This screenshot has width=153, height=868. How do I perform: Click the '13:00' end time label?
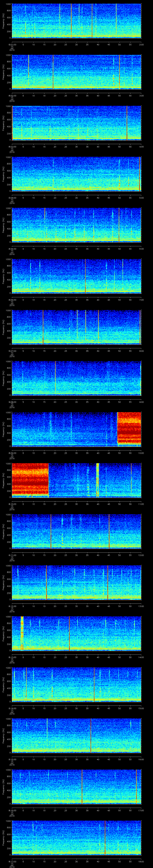(141, 606)
